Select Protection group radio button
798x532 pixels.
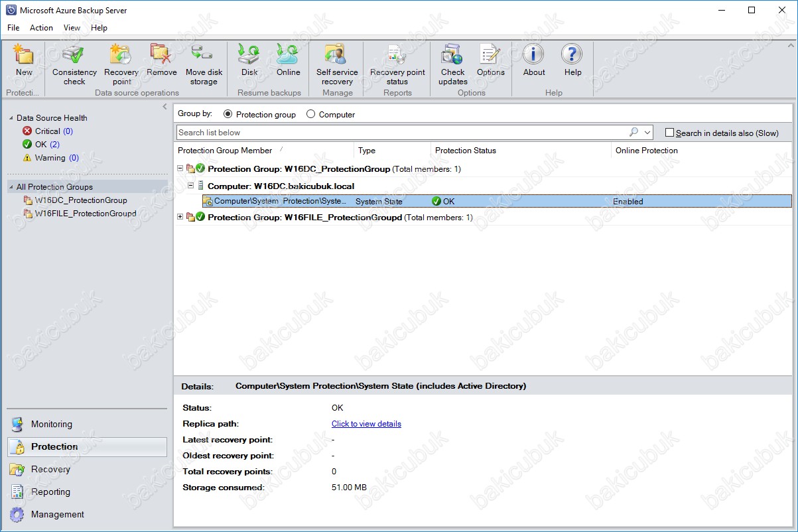coord(228,114)
